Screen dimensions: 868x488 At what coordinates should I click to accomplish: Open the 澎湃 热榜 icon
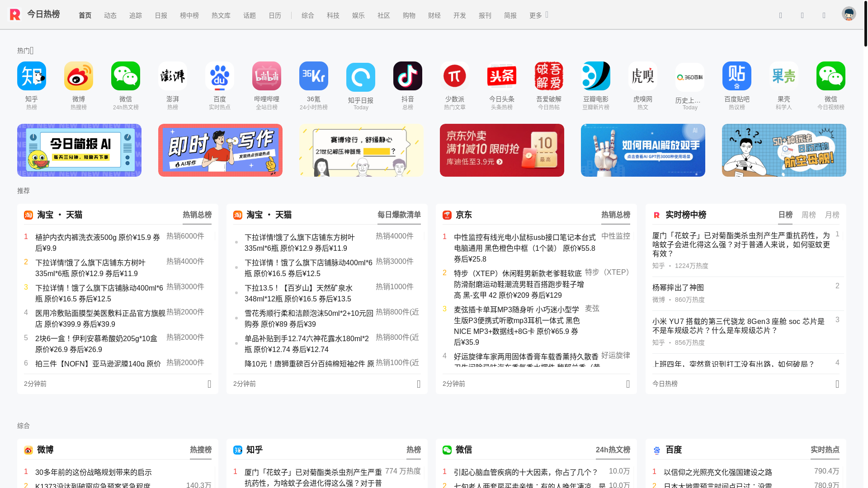(x=173, y=76)
